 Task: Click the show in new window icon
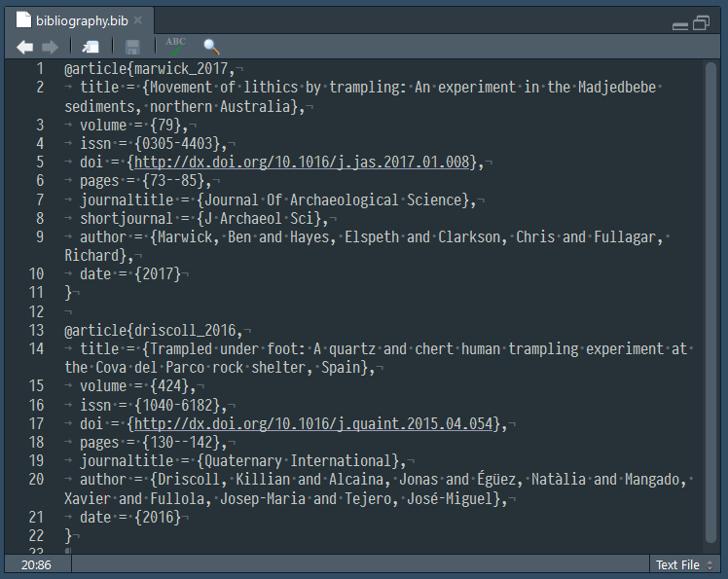[91, 46]
